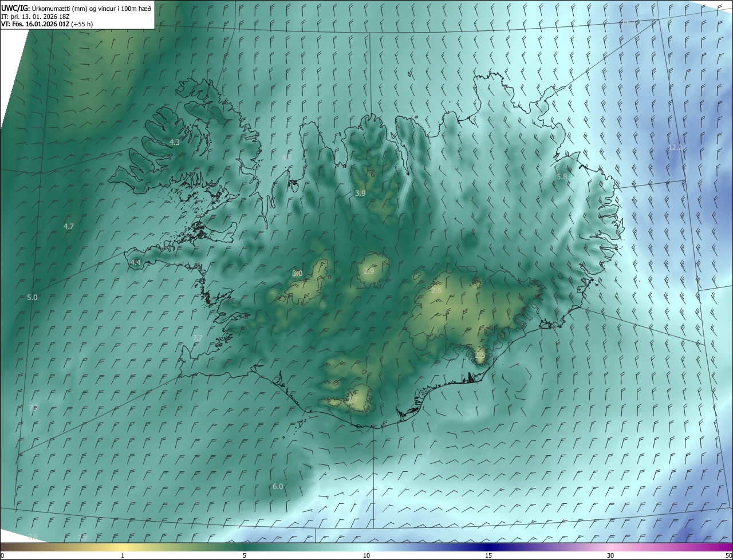Viewport: 733px width, 560px height.
Task: Click the 4.4 value on the western peninsula
Action: click(x=136, y=262)
